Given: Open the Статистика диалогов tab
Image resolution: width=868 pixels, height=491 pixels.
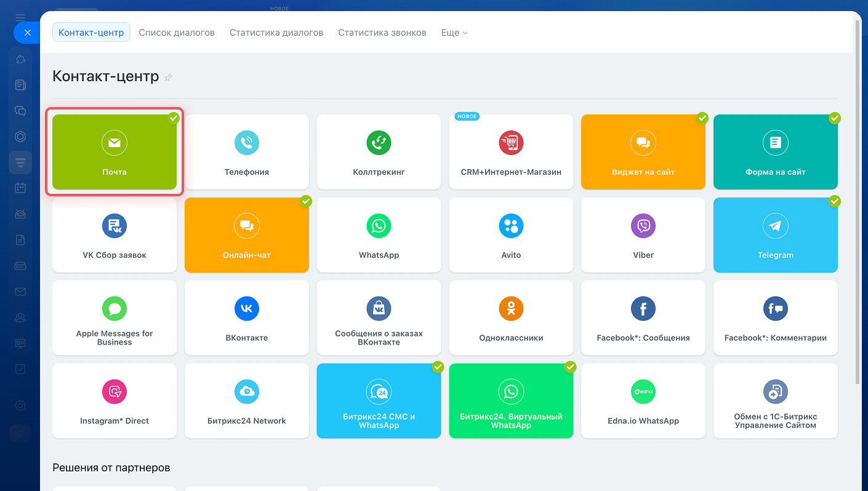Looking at the screenshot, I should click(276, 33).
